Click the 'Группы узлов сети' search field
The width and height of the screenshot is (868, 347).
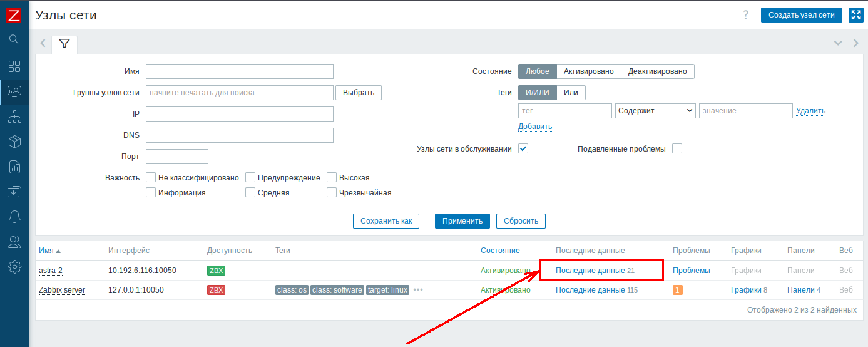click(239, 93)
